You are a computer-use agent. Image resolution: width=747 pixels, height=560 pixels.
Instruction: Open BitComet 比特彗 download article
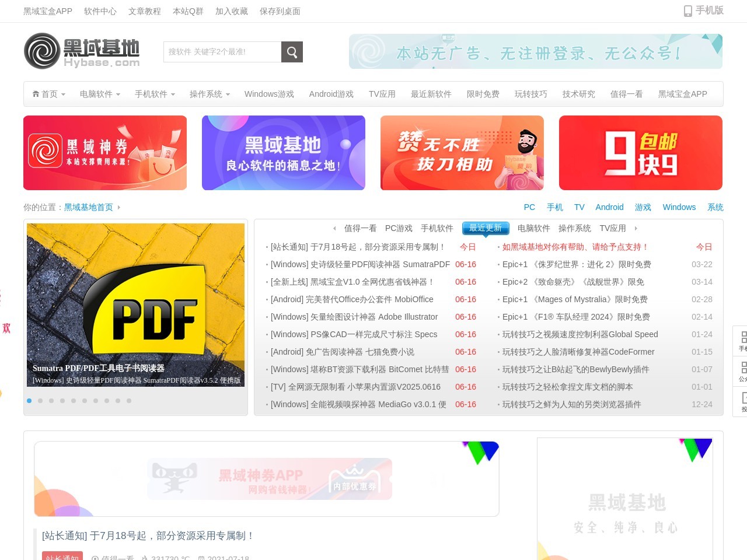(360, 369)
